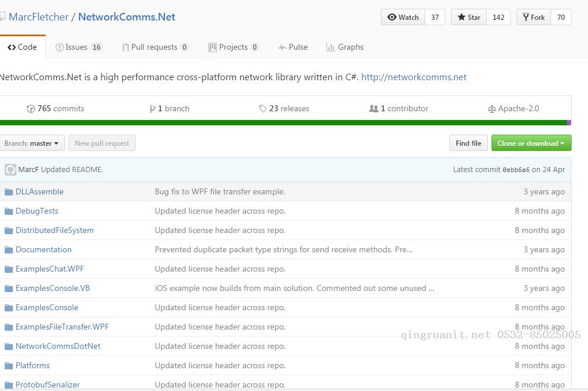Open the MarcF author name link
Viewport: 588px width, 391px height.
coord(28,170)
